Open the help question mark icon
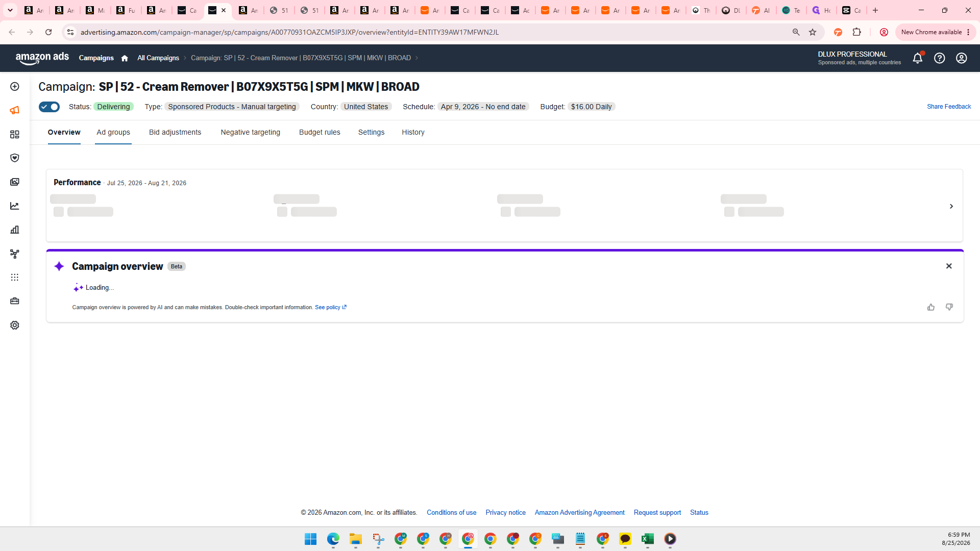Viewport: 980px width, 551px height. pos(940,58)
